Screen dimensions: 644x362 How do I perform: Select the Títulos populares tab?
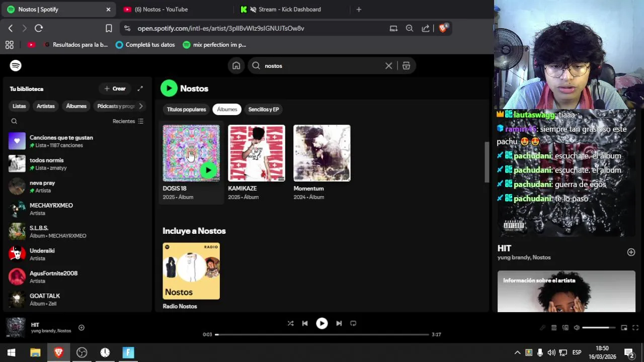[186, 109]
